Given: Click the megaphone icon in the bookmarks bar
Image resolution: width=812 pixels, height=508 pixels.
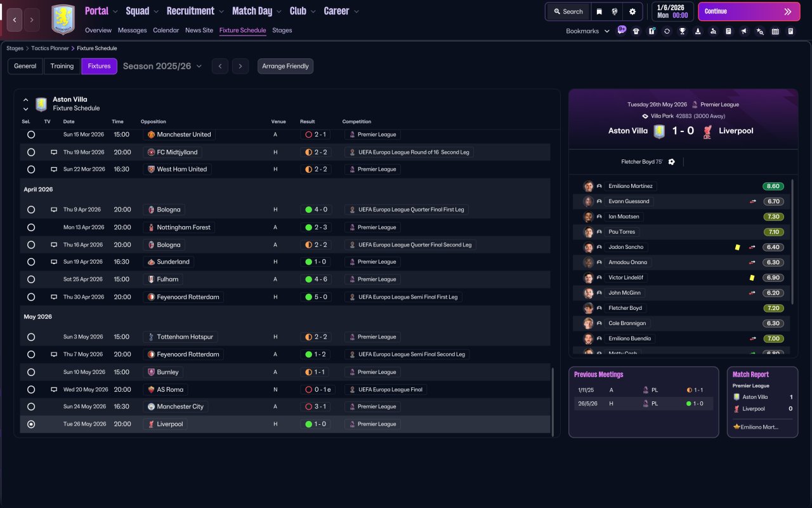Looking at the screenshot, I should tap(744, 31).
